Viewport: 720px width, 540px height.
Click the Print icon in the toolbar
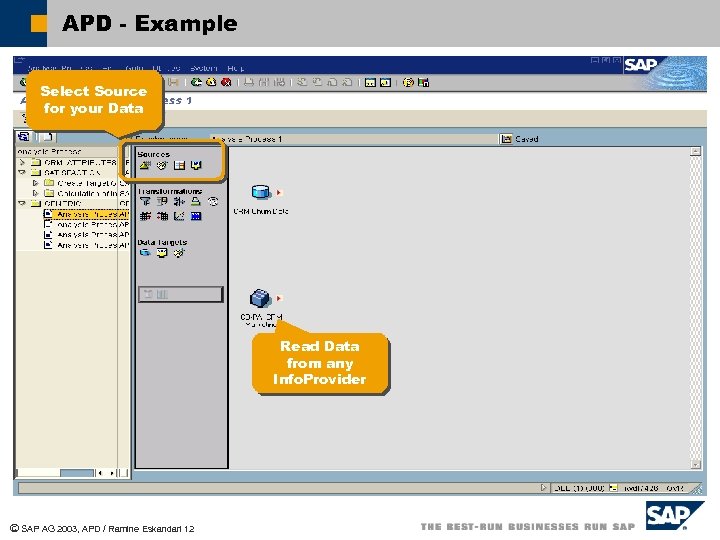[249, 82]
